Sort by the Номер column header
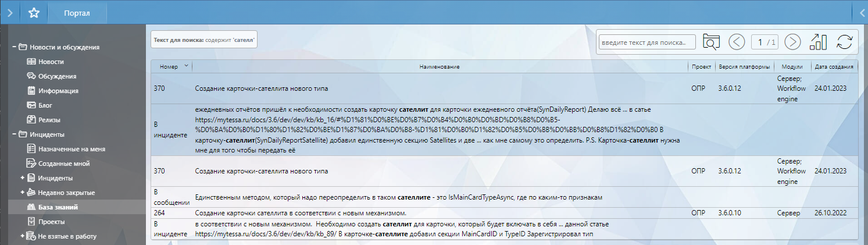Screen dimensions: 868x245 pos(169,67)
